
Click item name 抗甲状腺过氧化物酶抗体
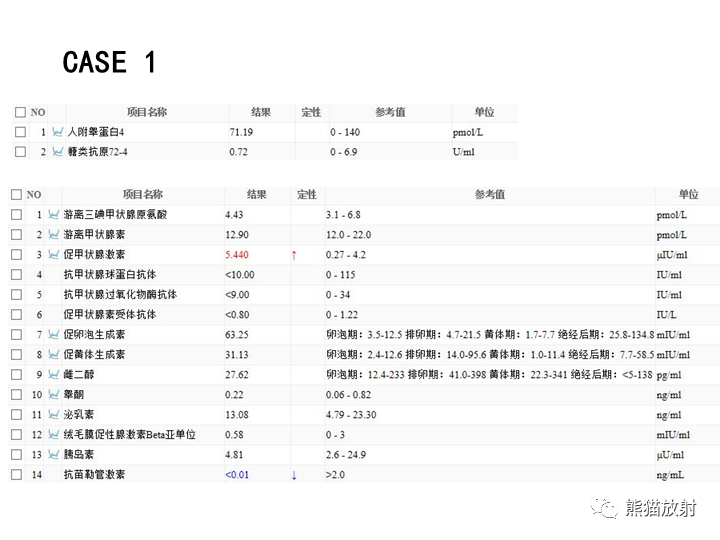coord(120,294)
